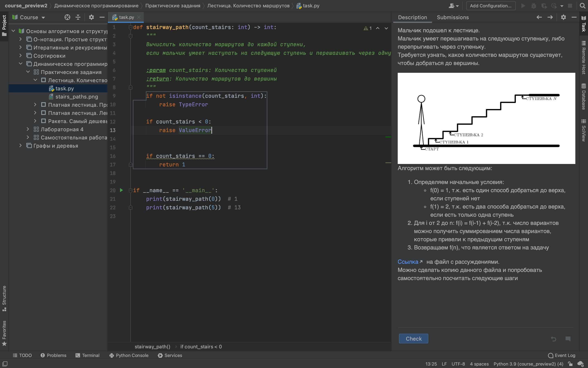
Task: Click the Profile run icon
Action: [554, 6]
